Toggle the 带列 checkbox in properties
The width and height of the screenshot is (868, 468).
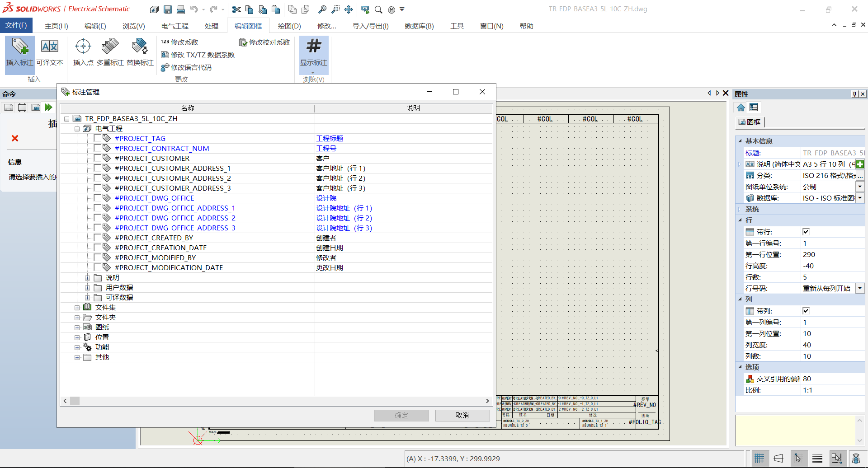click(x=806, y=311)
